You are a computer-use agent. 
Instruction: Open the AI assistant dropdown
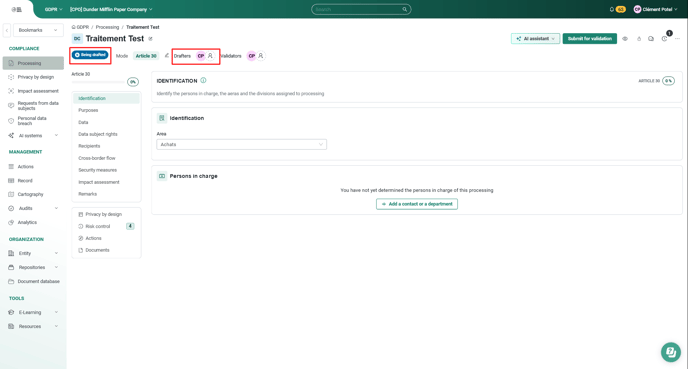(535, 39)
